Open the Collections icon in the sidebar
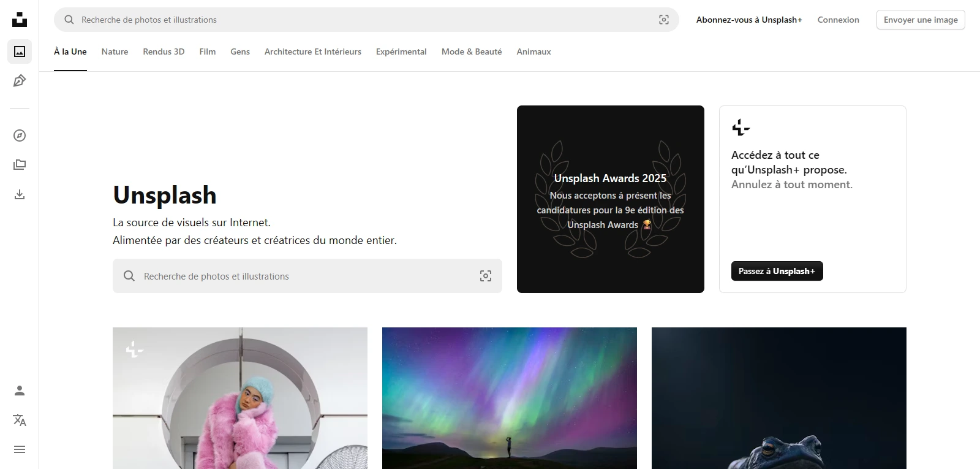Viewport: 980px width, 469px height. [x=20, y=165]
